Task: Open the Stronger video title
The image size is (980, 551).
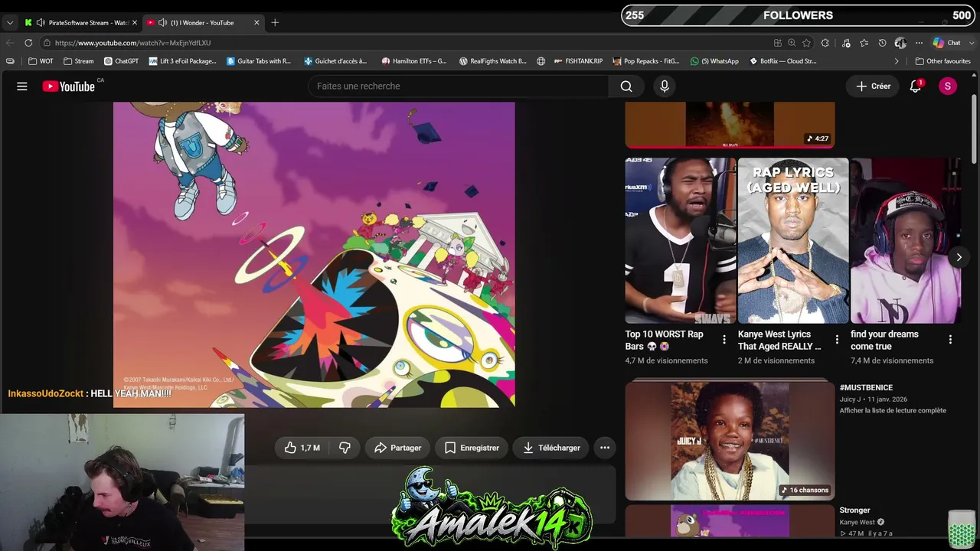Action: click(854, 510)
